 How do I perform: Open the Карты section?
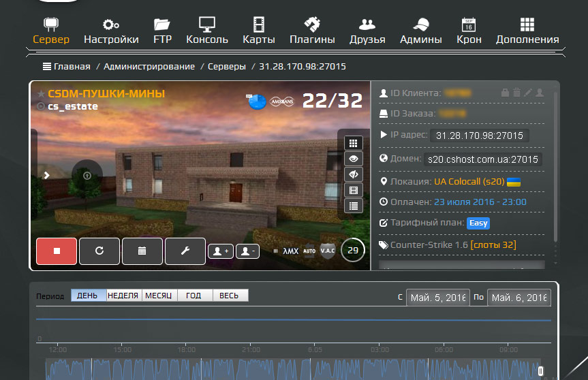pos(259,31)
